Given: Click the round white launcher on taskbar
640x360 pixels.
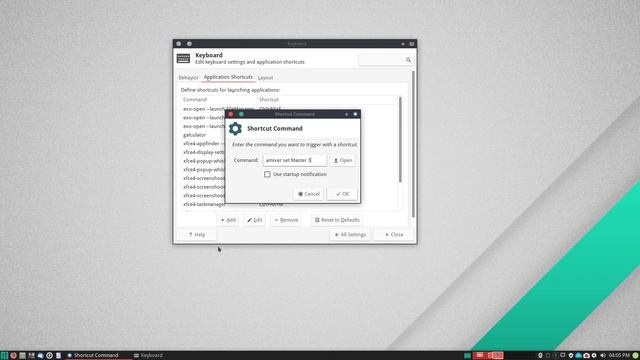Looking at the screenshot, I should [x=49, y=356].
